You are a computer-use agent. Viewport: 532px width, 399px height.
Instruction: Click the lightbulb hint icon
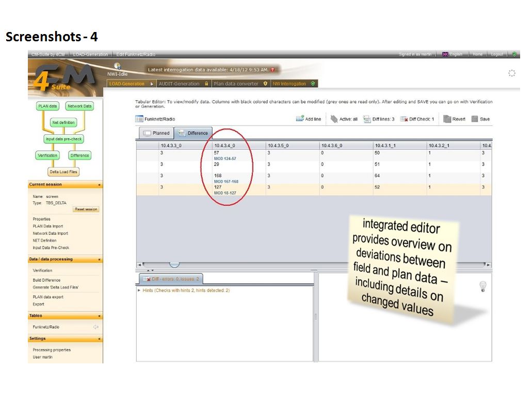click(483, 286)
